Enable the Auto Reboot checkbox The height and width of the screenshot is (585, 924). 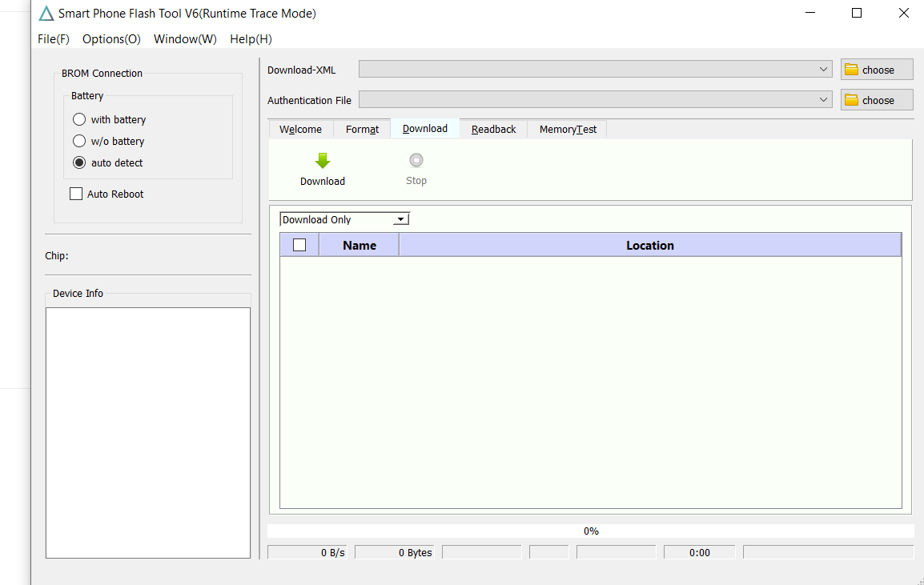76,194
